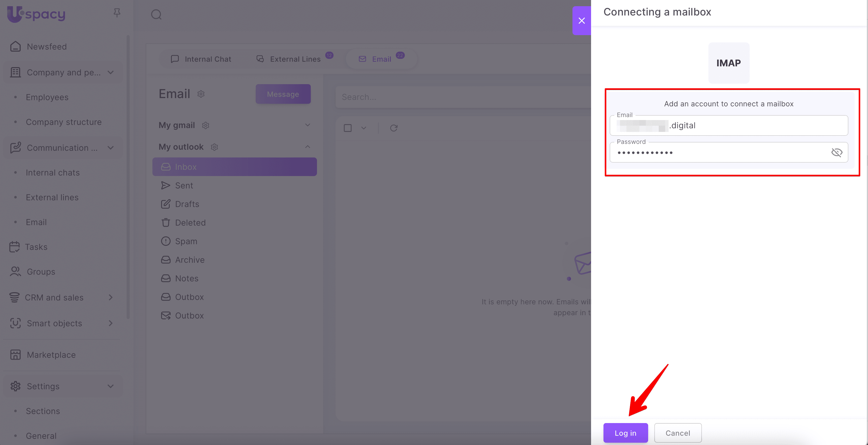Switch to External Lines tab
Screen dimensions: 868x445
(x=289, y=59)
